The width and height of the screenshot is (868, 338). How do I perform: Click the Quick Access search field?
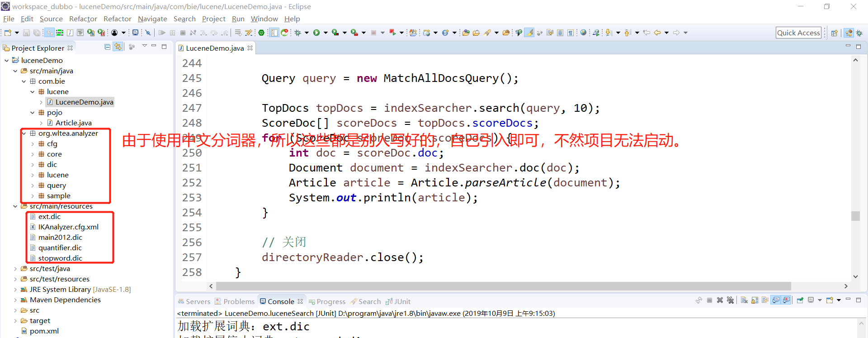pyautogui.click(x=798, y=33)
